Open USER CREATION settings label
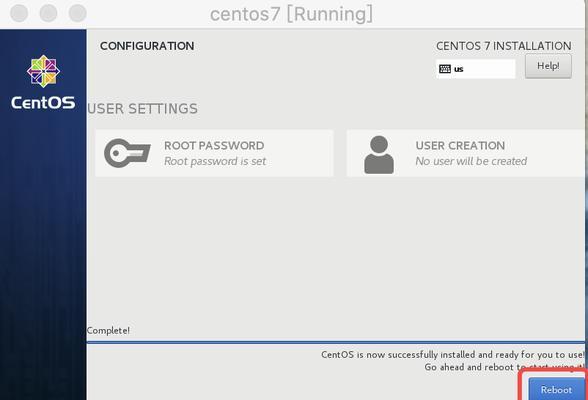The image size is (588, 400). (460, 145)
